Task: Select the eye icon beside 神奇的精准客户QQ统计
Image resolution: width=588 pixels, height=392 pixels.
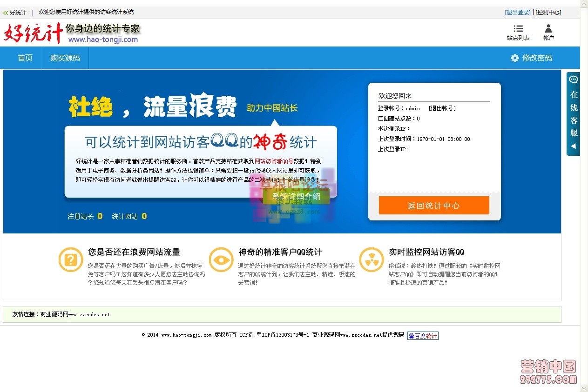Action: [221, 260]
